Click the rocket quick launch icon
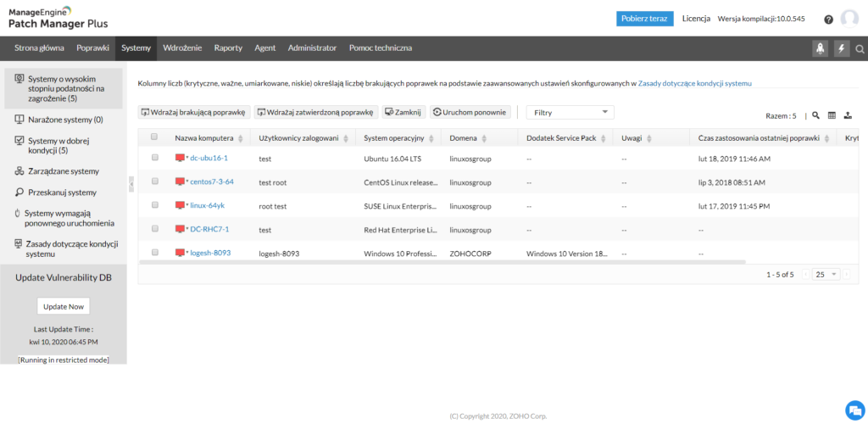Screen dimensions: 868x424 point(821,48)
